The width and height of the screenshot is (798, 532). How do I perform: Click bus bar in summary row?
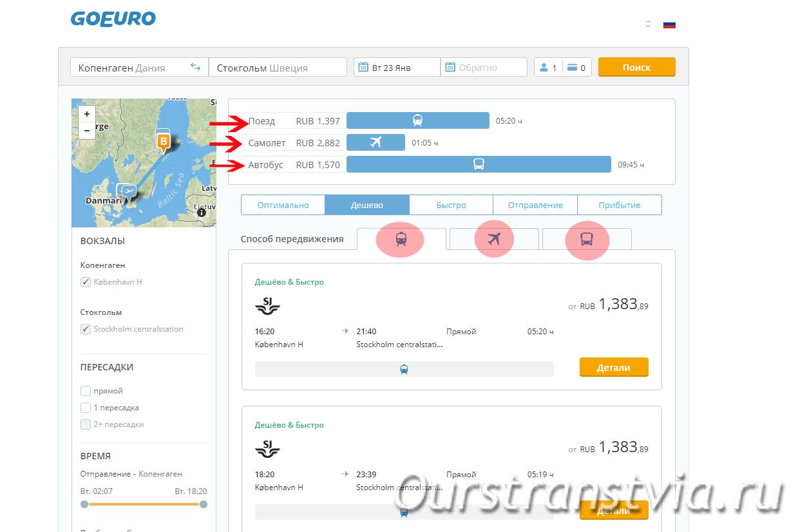pyautogui.click(x=479, y=164)
